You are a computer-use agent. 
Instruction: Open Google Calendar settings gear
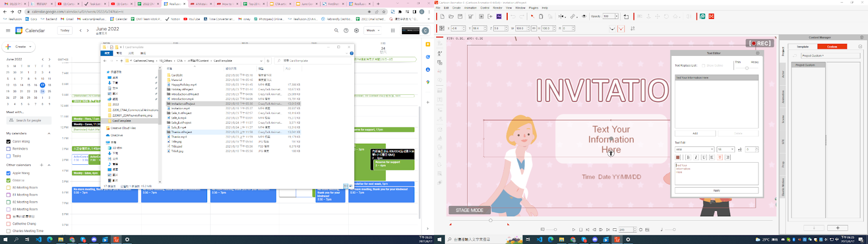coord(356,30)
